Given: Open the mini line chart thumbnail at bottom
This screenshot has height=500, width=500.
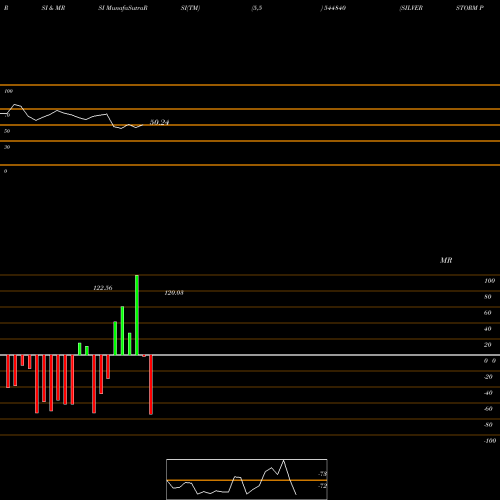Looking at the screenshot, I should pyautogui.click(x=247, y=479).
